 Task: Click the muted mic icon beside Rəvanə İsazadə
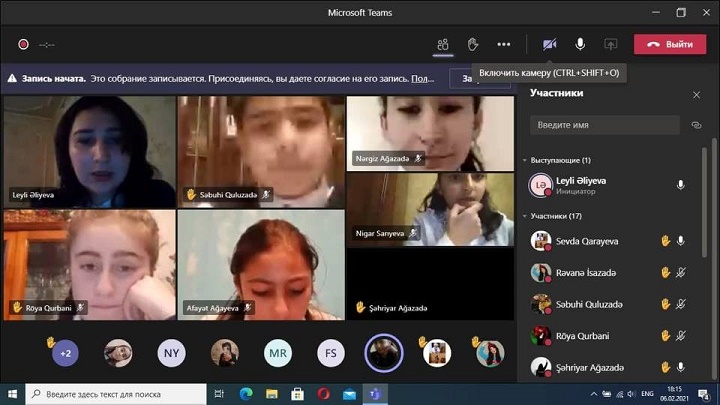coord(681,272)
